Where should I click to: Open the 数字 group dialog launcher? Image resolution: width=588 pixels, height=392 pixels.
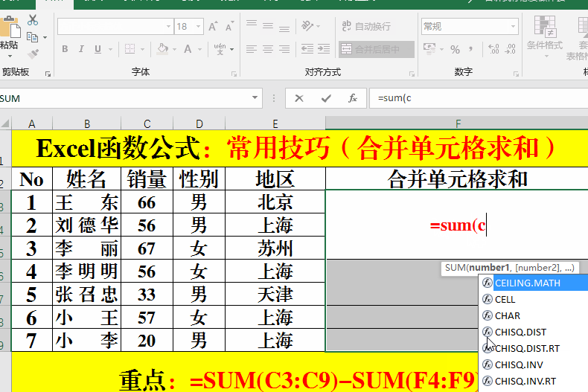pyautogui.click(x=516, y=74)
